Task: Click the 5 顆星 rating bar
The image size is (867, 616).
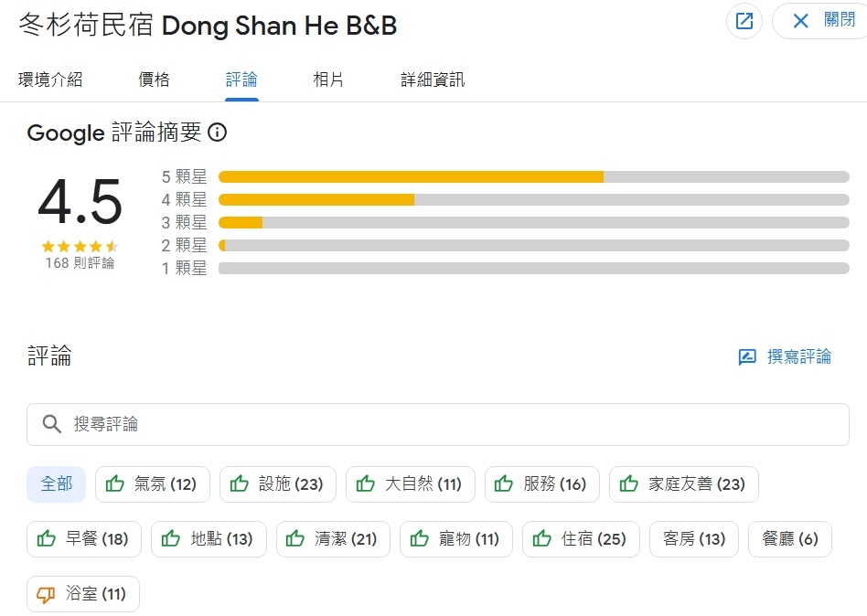Action: (x=533, y=176)
